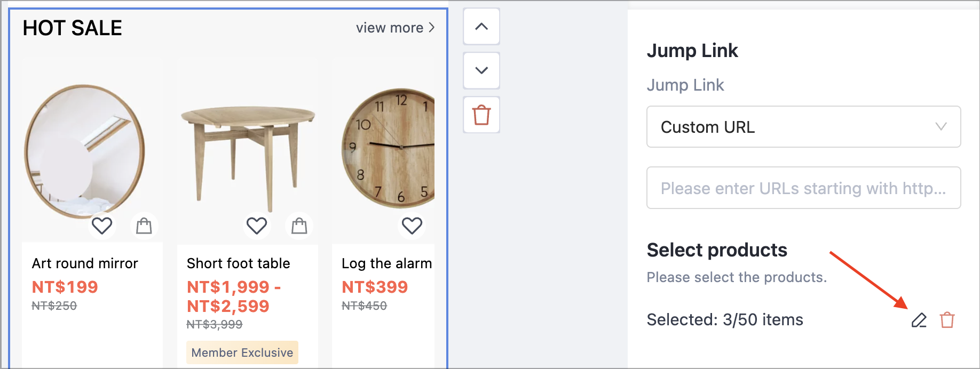Open the Custom URL dropdown
Screen dimensions: 980x369
tap(803, 127)
